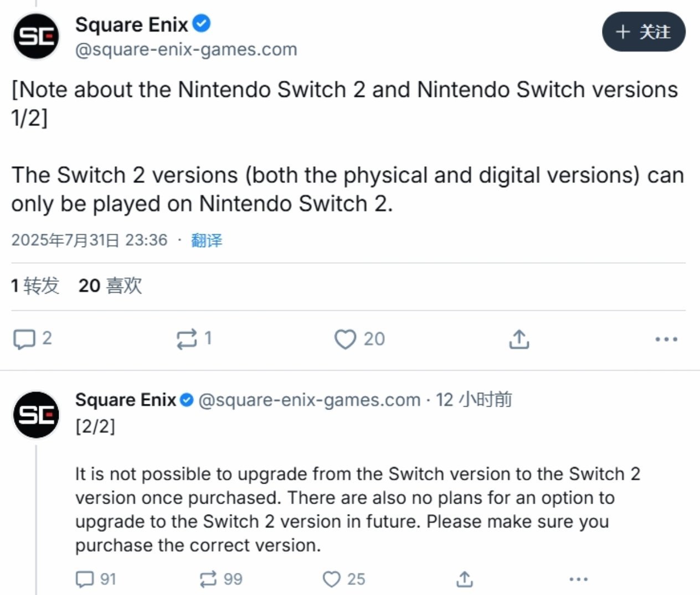
Task: Translate the post using 翻译 link
Action: point(207,240)
